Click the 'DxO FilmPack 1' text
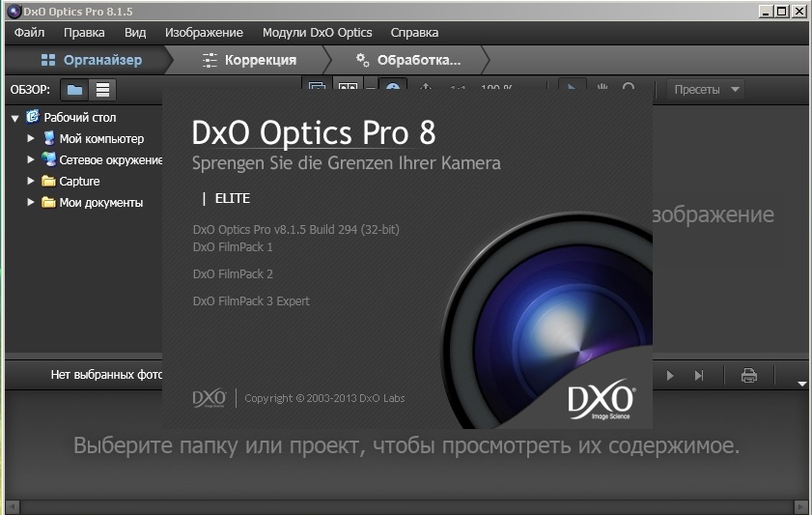 (233, 247)
